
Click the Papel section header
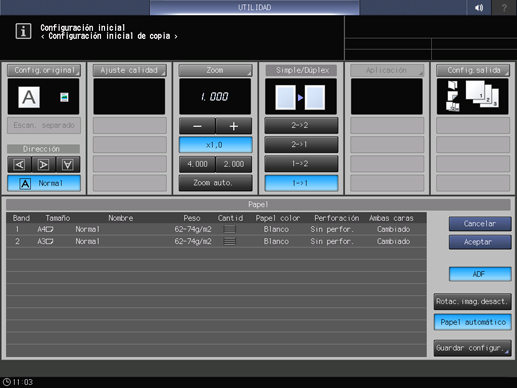pyautogui.click(x=258, y=204)
